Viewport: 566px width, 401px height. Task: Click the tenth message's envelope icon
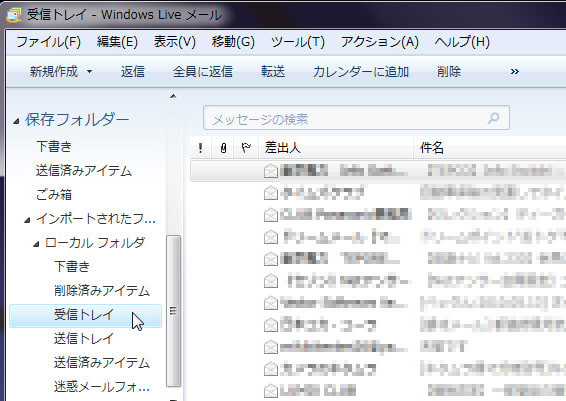coord(271,369)
